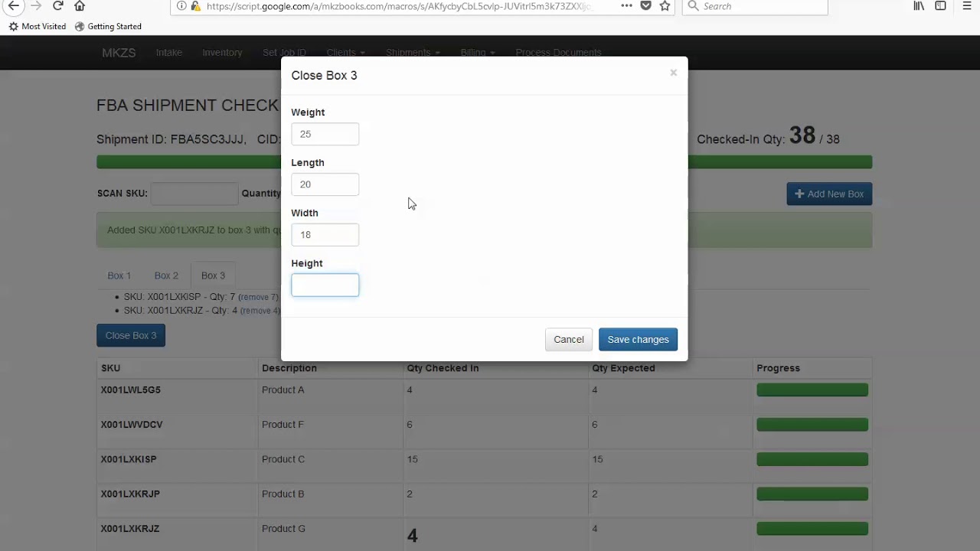Image resolution: width=980 pixels, height=551 pixels.
Task: Expand the Billing dropdown menu
Action: (x=478, y=53)
